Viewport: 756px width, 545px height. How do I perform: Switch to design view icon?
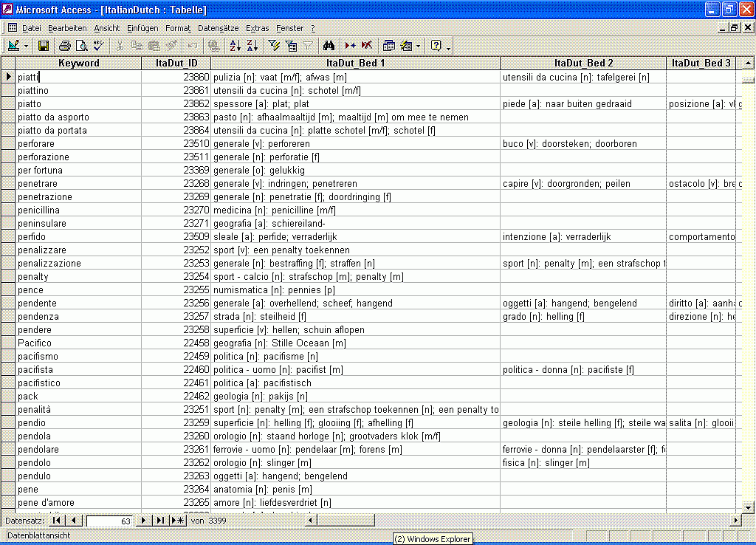13,46
